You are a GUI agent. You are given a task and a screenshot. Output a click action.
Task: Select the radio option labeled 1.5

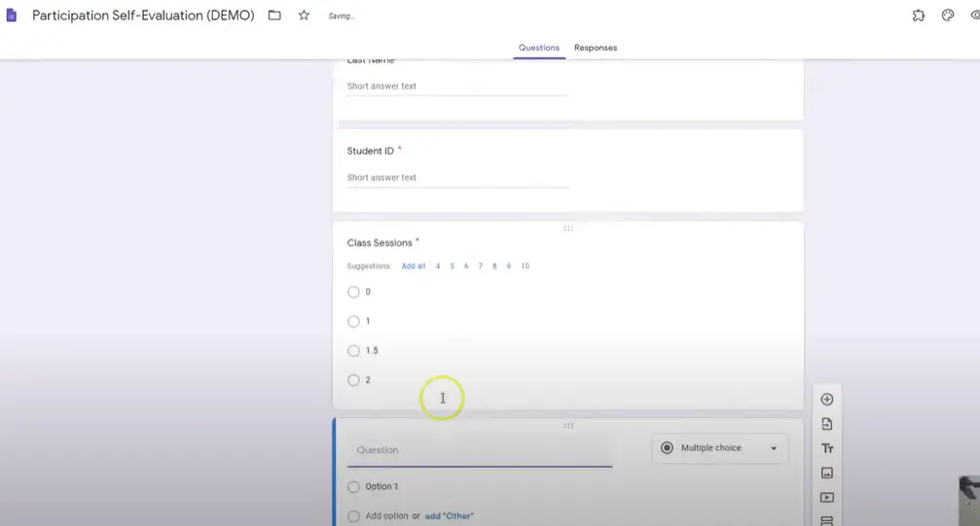point(353,351)
